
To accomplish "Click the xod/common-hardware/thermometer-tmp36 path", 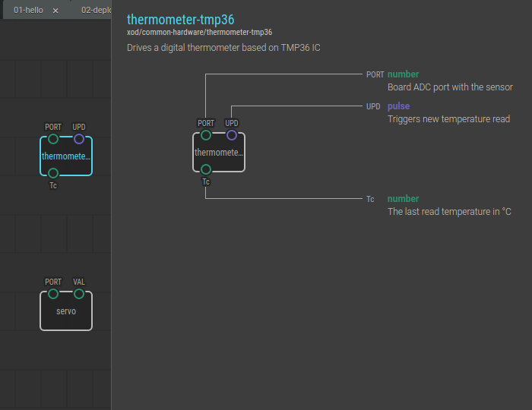I will (x=199, y=33).
